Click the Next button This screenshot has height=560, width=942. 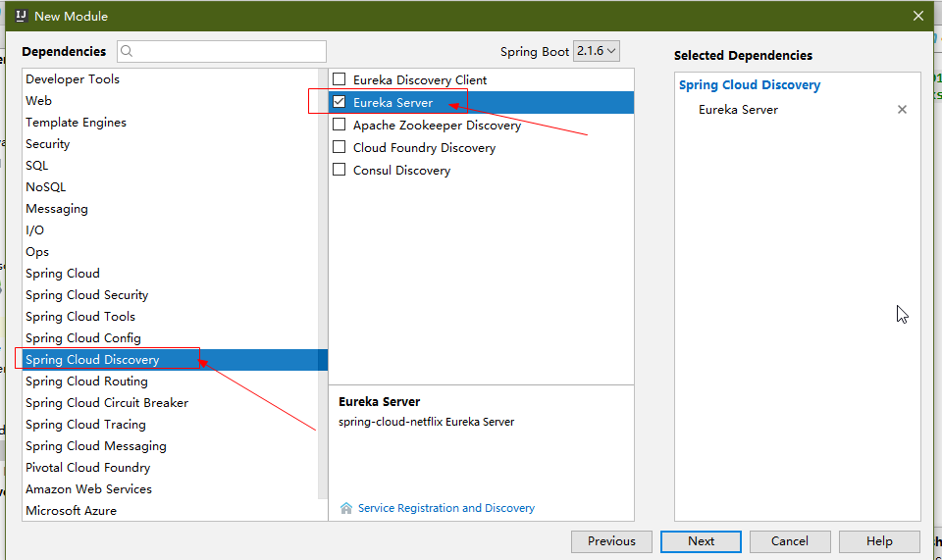click(701, 541)
